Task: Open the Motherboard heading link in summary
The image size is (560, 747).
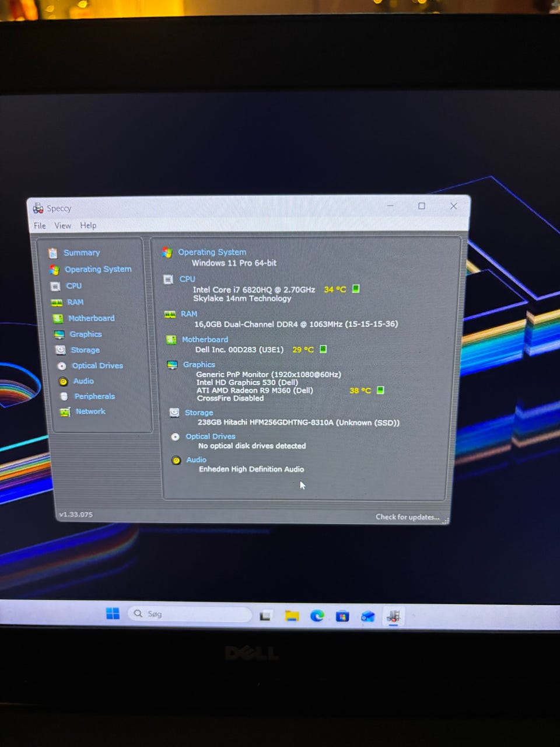Action: tap(205, 340)
